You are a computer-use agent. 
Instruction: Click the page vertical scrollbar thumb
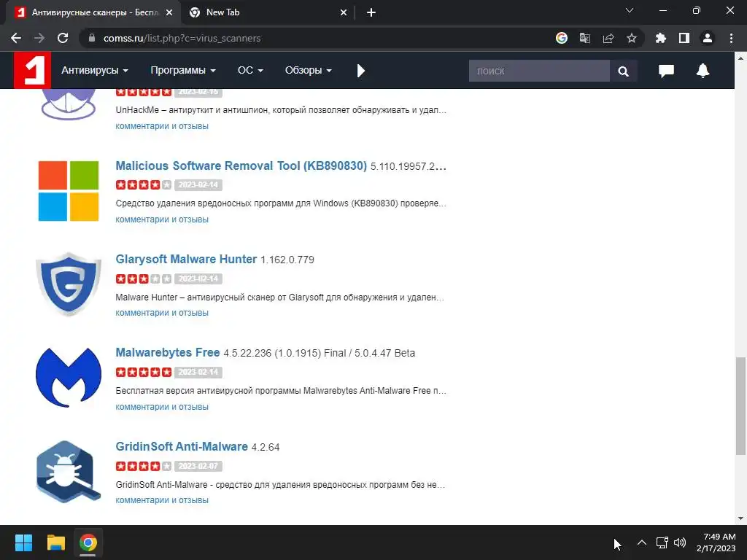[x=740, y=405]
